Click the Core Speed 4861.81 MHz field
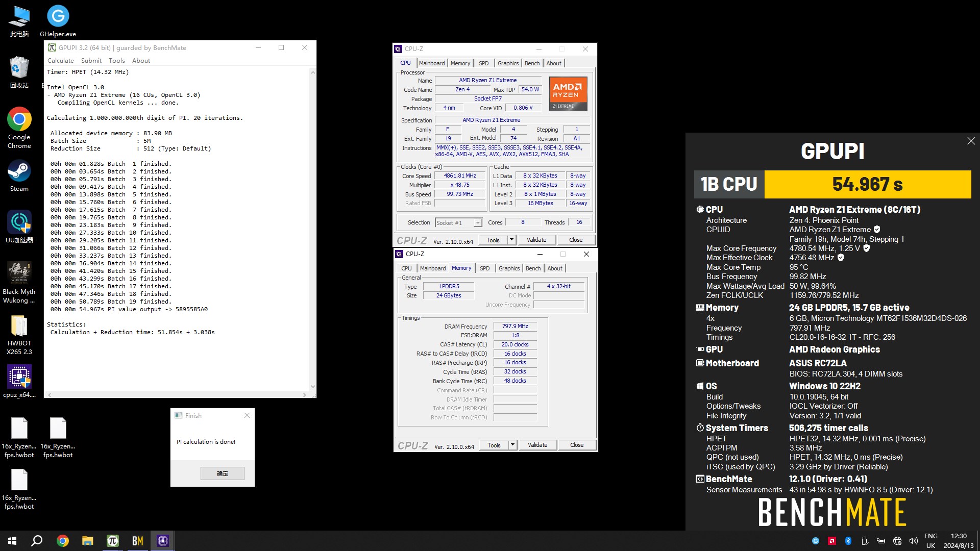This screenshot has width=980, height=551. [x=460, y=176]
